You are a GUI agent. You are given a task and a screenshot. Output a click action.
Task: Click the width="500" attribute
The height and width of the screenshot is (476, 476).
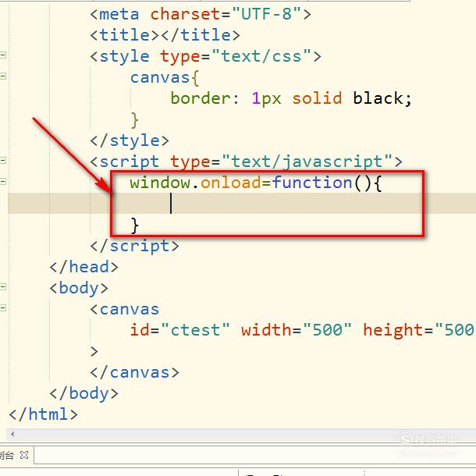[x=297, y=330]
